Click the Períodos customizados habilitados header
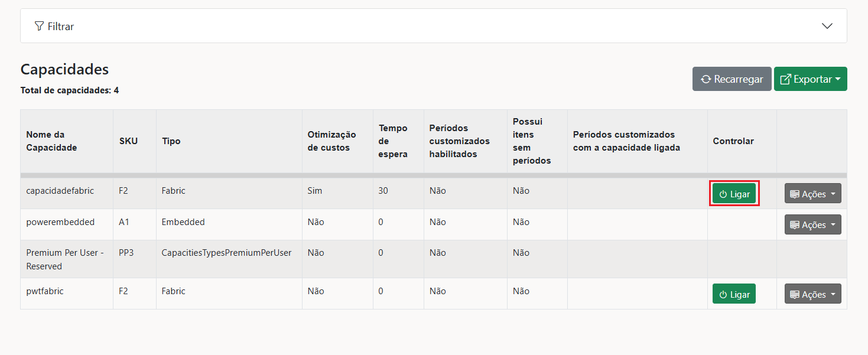Viewport: 868px width, 355px height. coord(459,141)
